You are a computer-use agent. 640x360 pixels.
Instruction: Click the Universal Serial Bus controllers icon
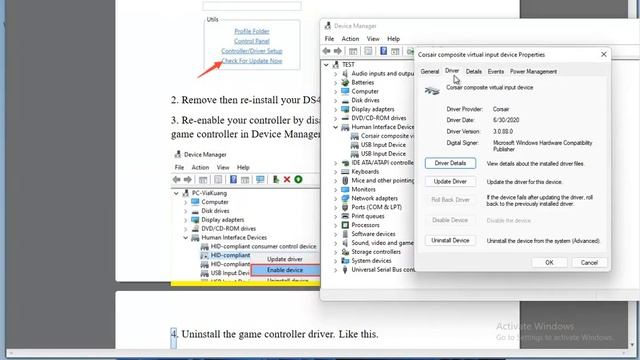click(x=345, y=270)
